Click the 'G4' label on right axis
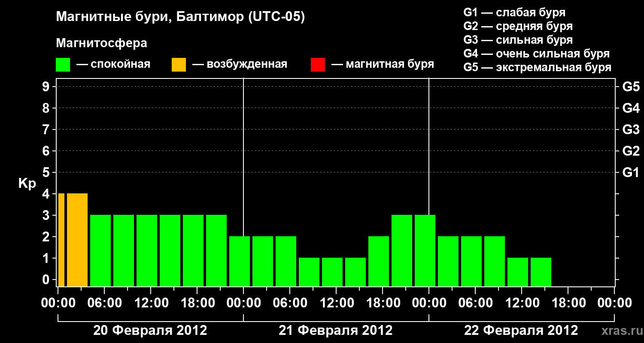This screenshot has width=644, height=343. [x=631, y=108]
